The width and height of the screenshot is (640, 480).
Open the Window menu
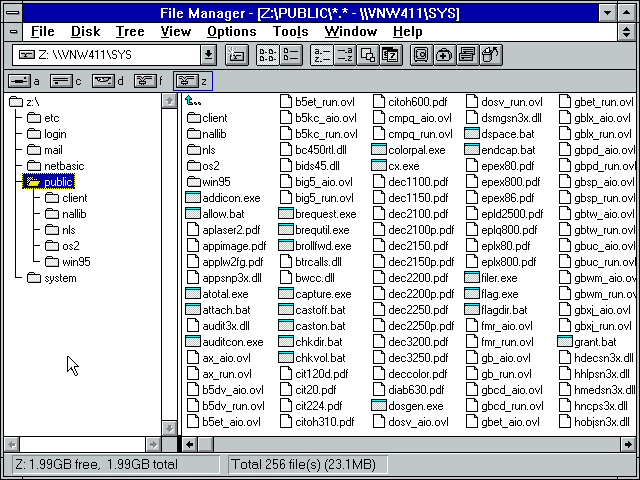click(351, 31)
